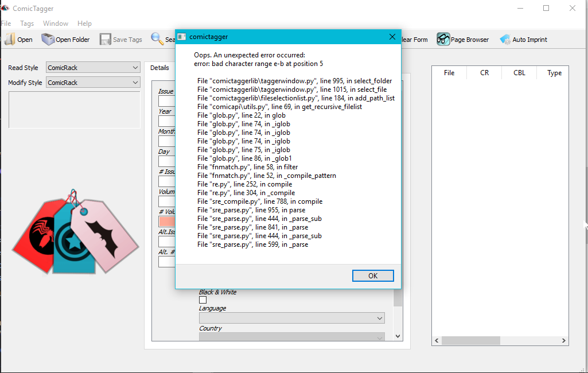Click the Save Tags floppy disk icon

click(106, 39)
